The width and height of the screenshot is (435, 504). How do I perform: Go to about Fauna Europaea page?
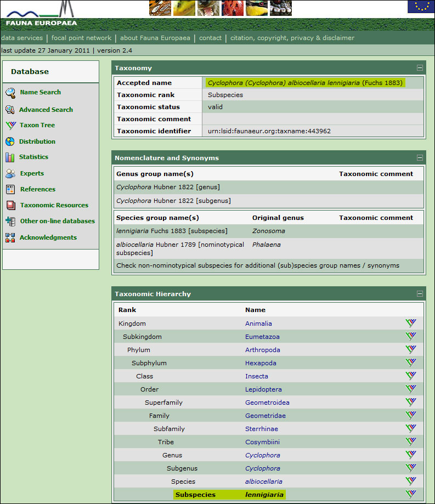pyautogui.click(x=155, y=38)
